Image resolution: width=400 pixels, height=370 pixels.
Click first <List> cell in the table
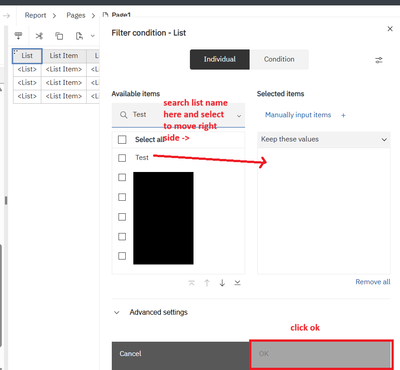[27, 69]
